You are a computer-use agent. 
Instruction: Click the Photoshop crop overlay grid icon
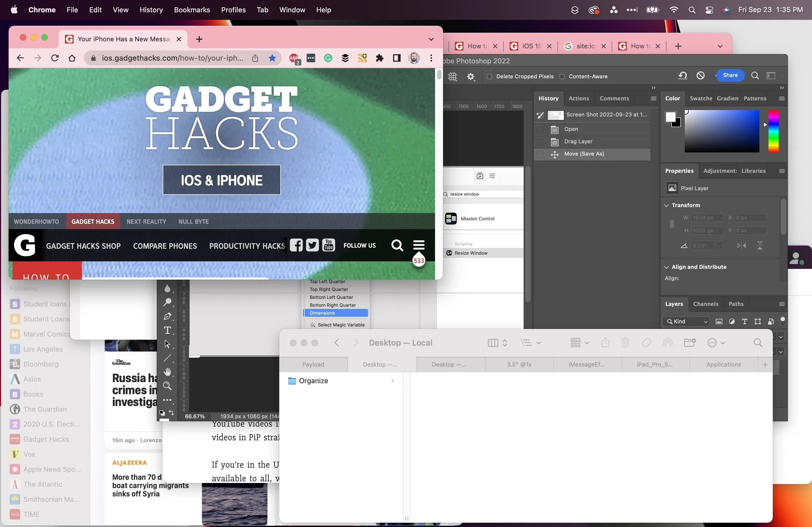[x=452, y=76]
